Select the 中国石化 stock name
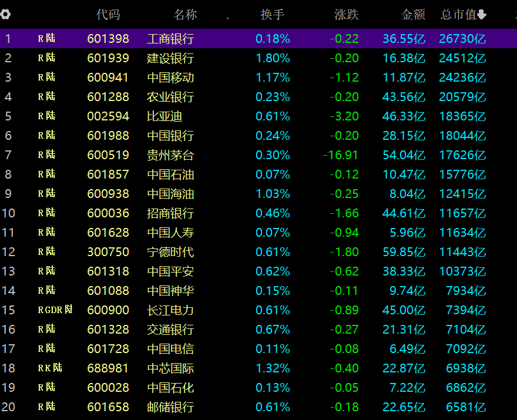The width and height of the screenshot is (517, 420). click(x=170, y=388)
